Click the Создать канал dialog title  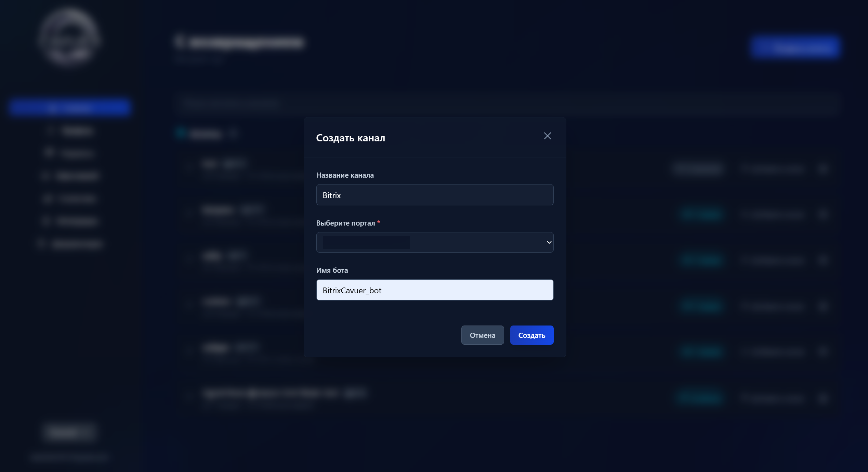(350, 138)
